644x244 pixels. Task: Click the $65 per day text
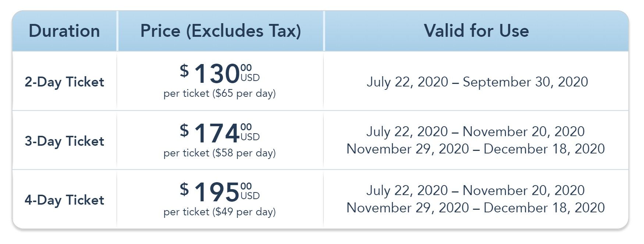244,93
